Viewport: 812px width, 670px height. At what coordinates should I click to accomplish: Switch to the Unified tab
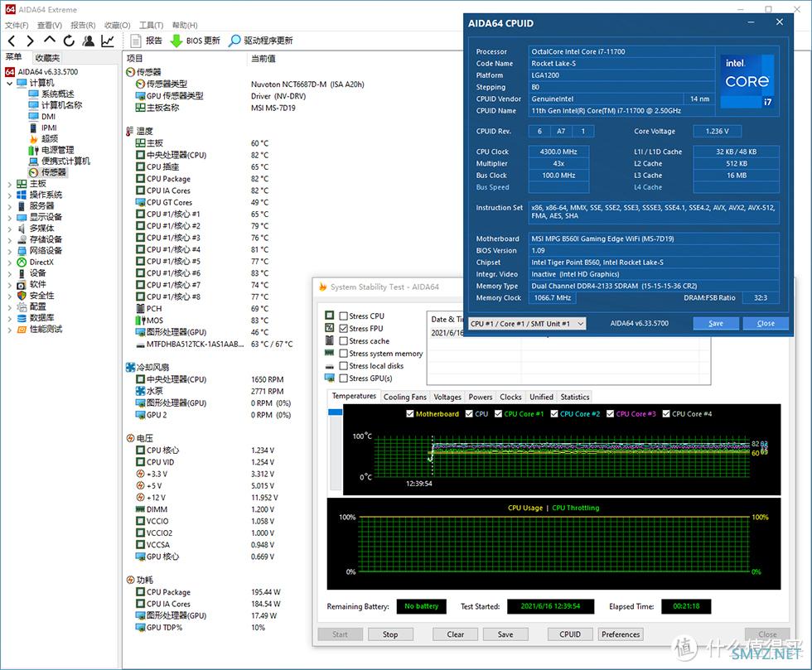(x=542, y=398)
